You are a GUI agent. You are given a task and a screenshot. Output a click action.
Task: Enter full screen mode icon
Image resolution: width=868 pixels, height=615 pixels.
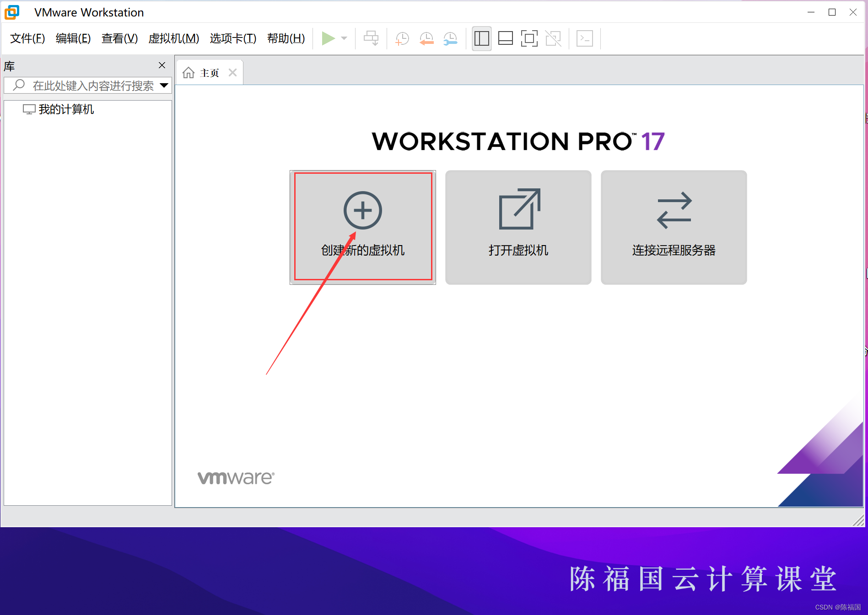529,38
